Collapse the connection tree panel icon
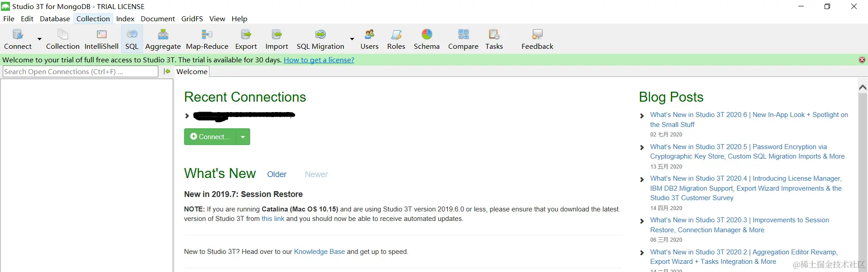Screen dimensions: 868x272 [167, 71]
